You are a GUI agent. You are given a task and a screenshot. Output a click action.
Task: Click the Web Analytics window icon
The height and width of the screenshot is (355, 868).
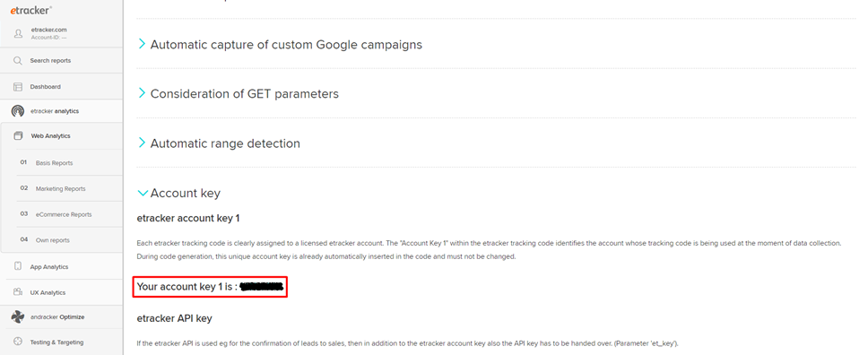[18, 135]
